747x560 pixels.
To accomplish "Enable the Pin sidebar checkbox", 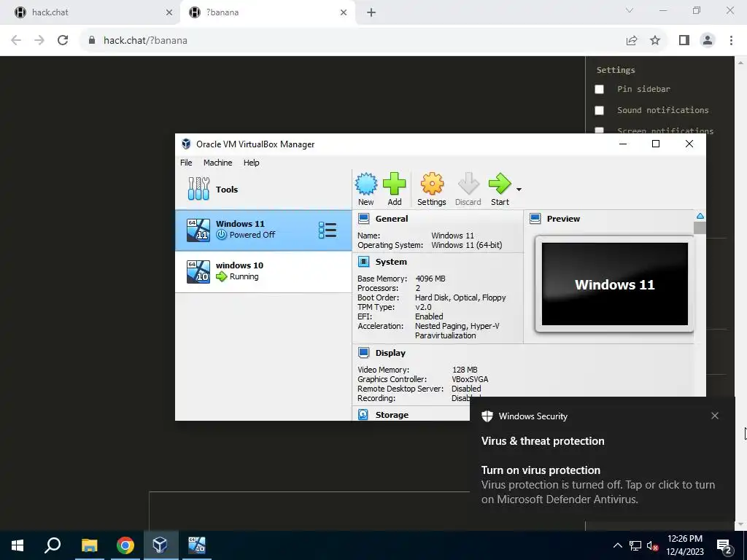I will click(x=600, y=89).
